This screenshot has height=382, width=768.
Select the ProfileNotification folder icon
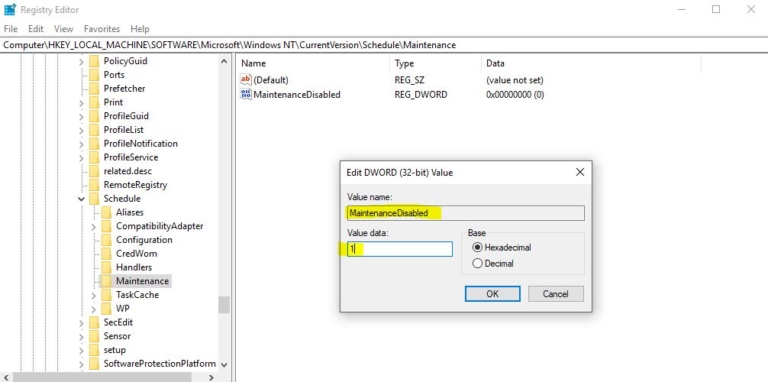[94, 143]
